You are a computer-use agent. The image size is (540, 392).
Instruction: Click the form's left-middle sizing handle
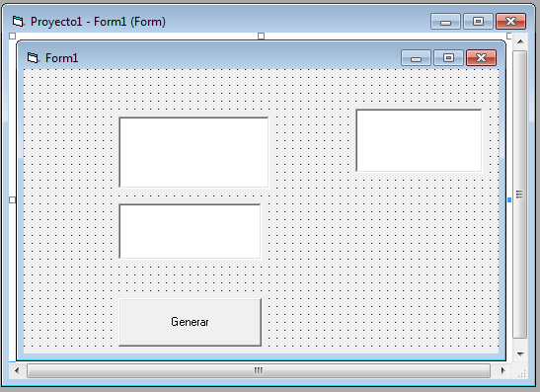coord(12,199)
